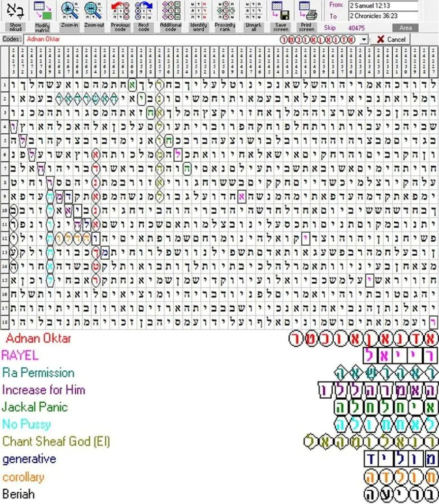Open the Additional code tool
This screenshot has height=504, width=439.
point(171,11)
